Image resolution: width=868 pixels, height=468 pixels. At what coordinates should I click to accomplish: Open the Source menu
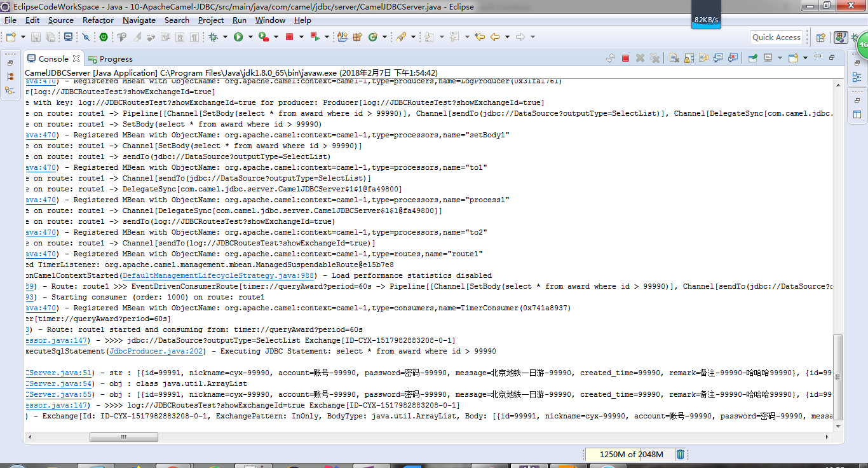[x=61, y=20]
